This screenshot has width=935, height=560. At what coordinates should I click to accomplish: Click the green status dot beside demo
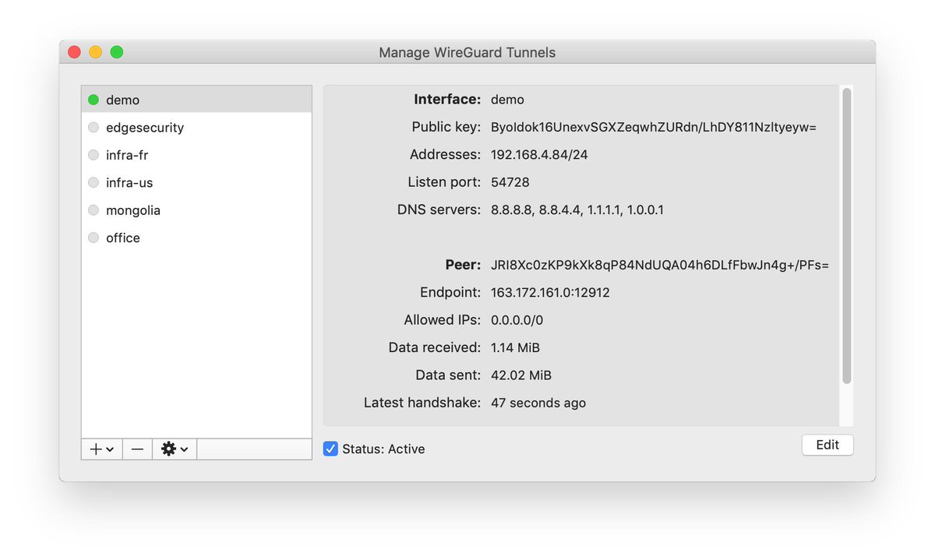[x=93, y=100]
